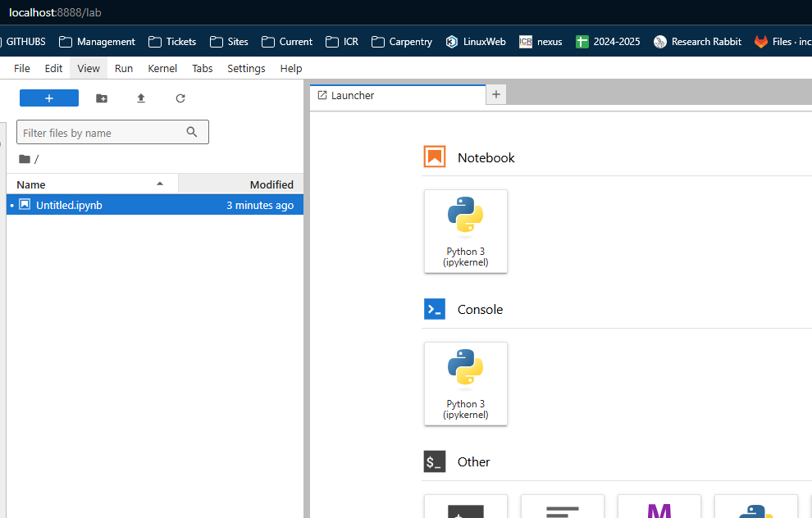Click the root folder icon in breadcrumb
The width and height of the screenshot is (812, 518).
tap(25, 159)
